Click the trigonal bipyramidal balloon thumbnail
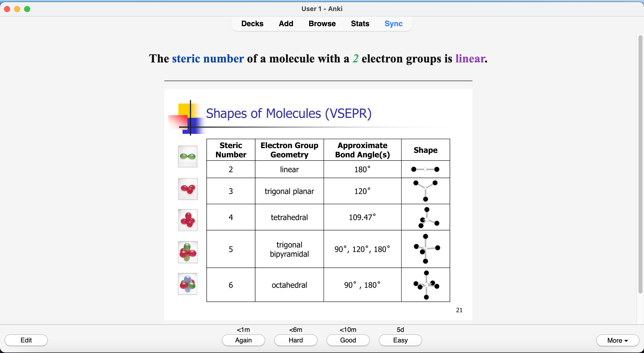Image resolution: width=644 pixels, height=353 pixels. pos(188,252)
